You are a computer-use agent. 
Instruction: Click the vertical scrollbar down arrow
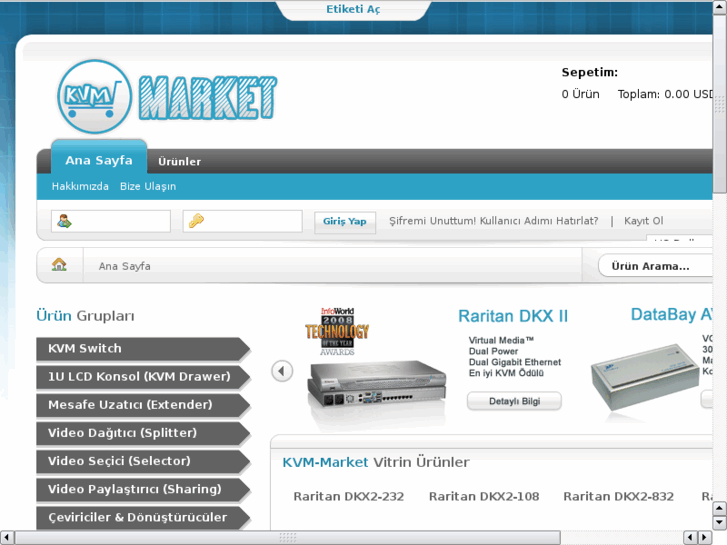point(720,523)
